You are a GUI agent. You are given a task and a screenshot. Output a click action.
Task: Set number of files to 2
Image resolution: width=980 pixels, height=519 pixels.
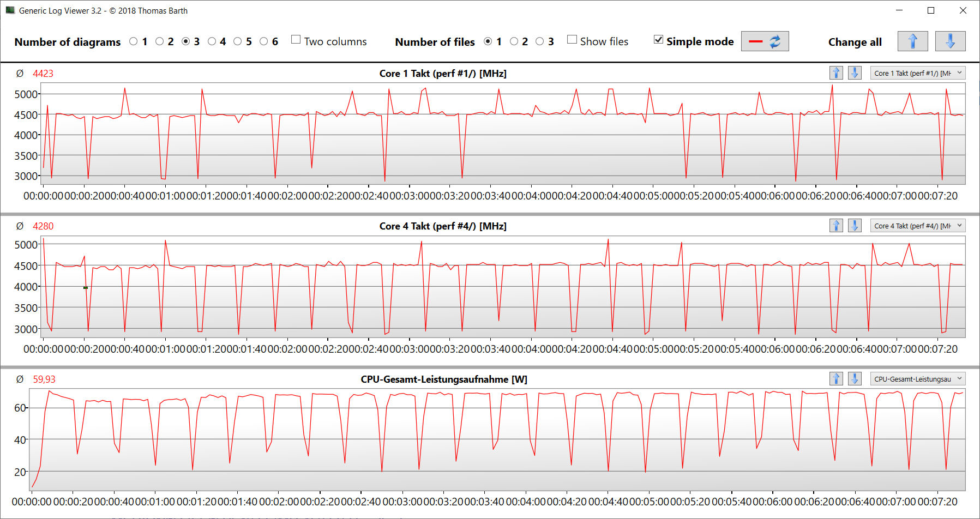click(514, 41)
